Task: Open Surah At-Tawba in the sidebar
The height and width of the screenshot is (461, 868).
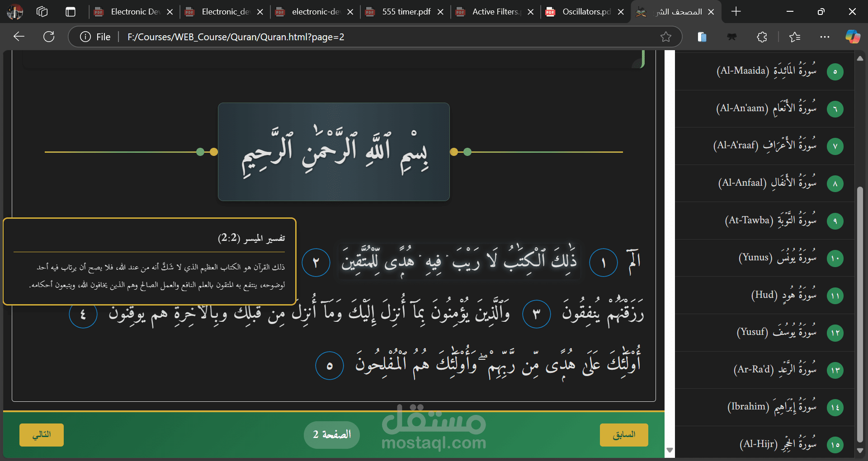Action: pos(765,221)
